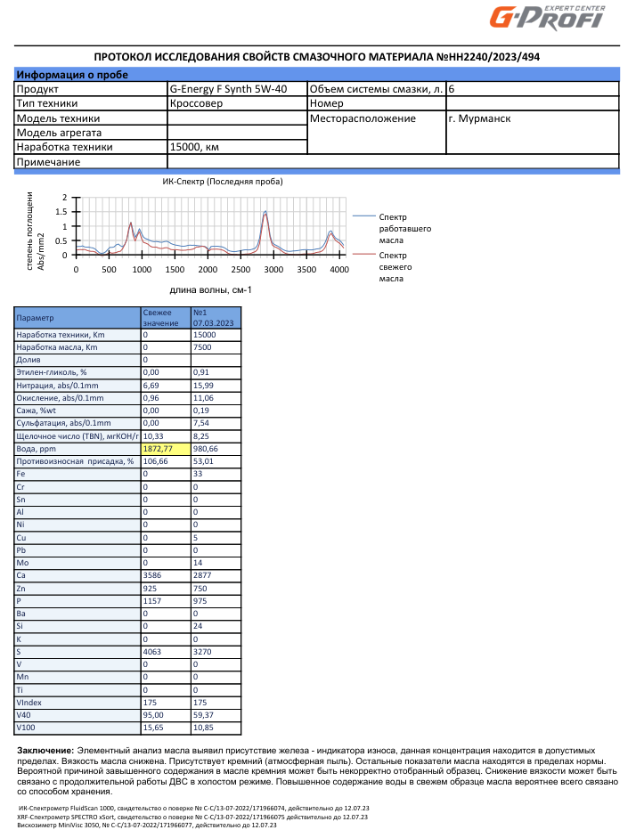Click the SPECTRO xSort XRF spectrometer footnote

[x=192, y=818]
